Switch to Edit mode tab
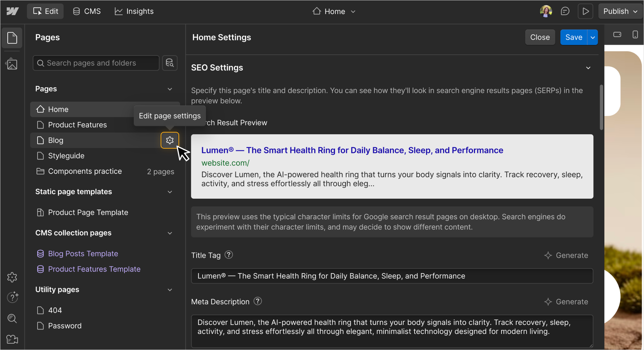Image resolution: width=644 pixels, height=350 pixels. pos(45,11)
